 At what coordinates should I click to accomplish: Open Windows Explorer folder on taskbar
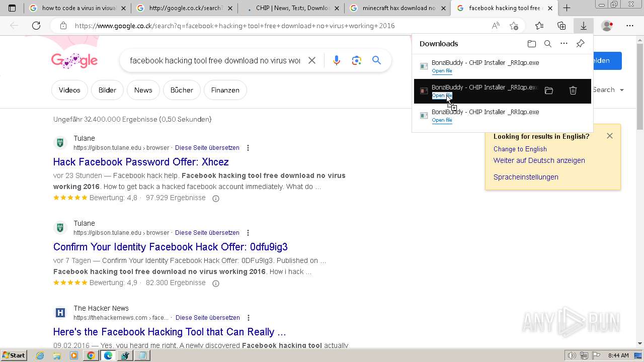(x=57, y=355)
